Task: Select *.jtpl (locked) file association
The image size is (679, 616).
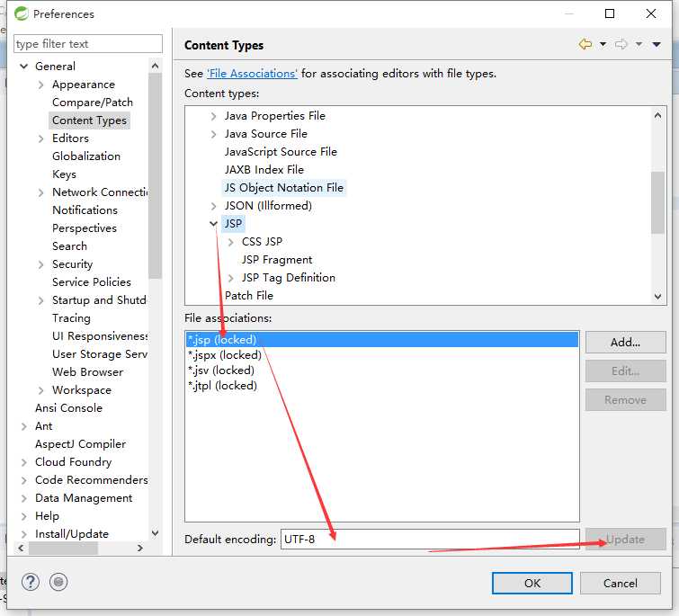Action: 382,385
